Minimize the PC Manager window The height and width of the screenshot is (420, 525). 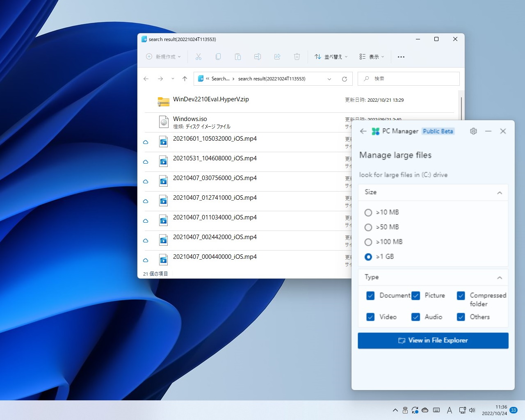click(x=488, y=131)
